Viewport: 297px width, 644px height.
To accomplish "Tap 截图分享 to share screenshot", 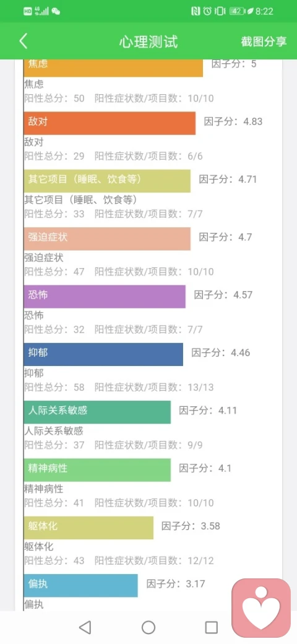I will point(264,41).
